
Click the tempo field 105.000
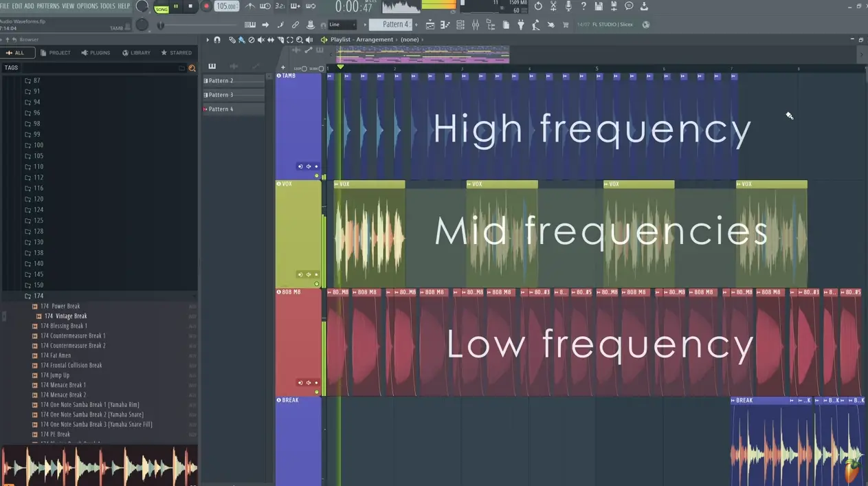pos(225,6)
